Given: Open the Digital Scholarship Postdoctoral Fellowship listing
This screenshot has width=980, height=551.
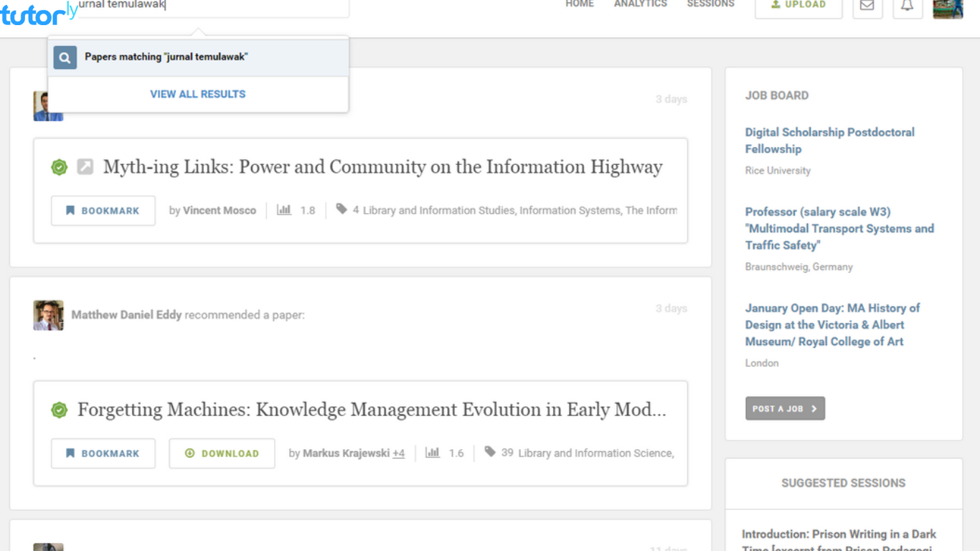Looking at the screenshot, I should pos(830,141).
